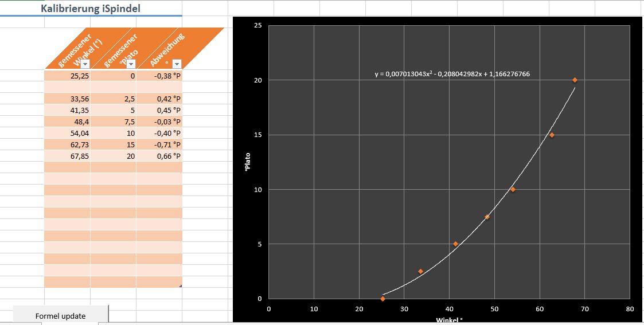Select the deviation cell showing -0,71 °P
Viewport: 644px width, 325px height.
pos(159,144)
